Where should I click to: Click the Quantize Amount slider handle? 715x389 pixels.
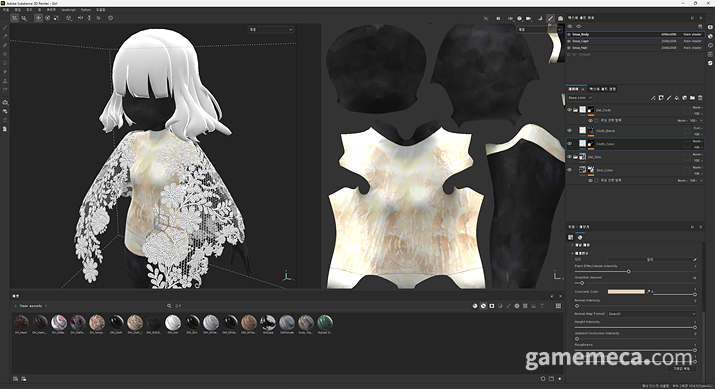(x=582, y=283)
